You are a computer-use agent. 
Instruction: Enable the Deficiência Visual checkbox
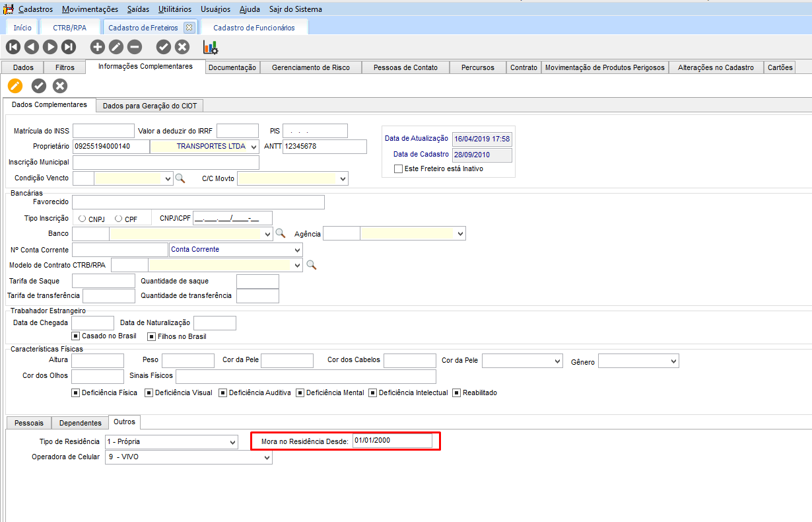pos(149,392)
